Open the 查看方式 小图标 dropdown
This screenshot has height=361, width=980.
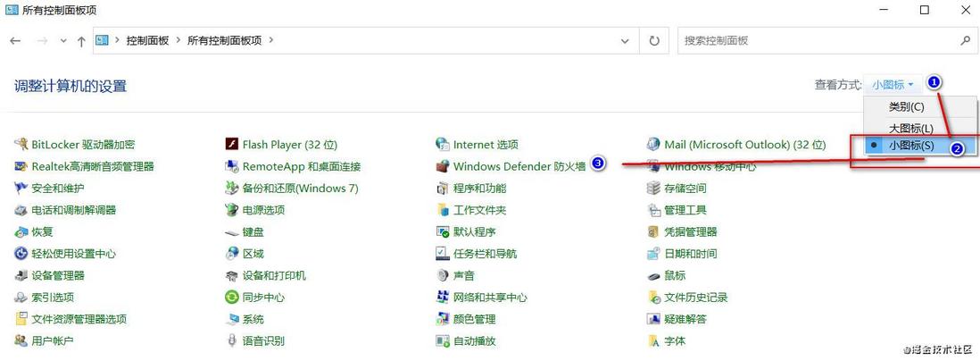coord(893,85)
